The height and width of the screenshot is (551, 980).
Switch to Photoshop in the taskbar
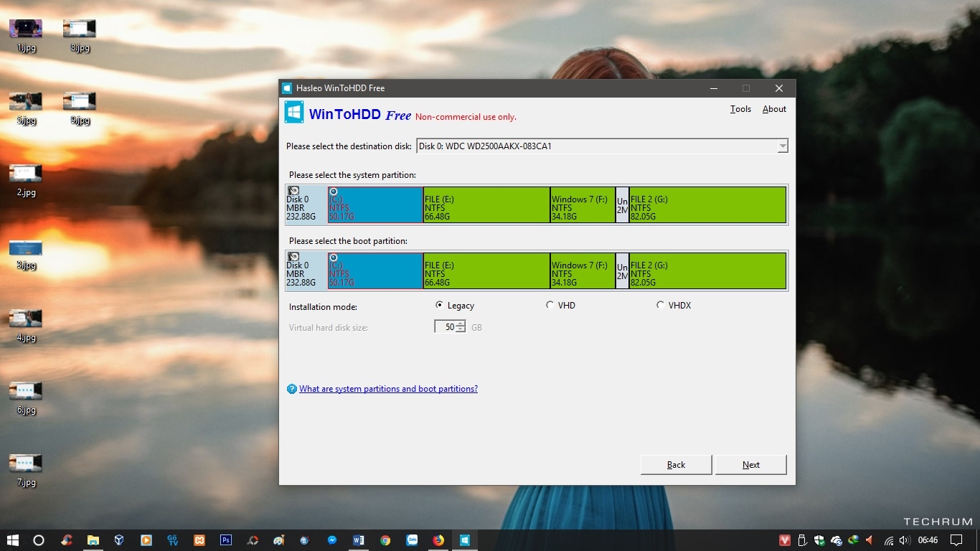(x=226, y=540)
